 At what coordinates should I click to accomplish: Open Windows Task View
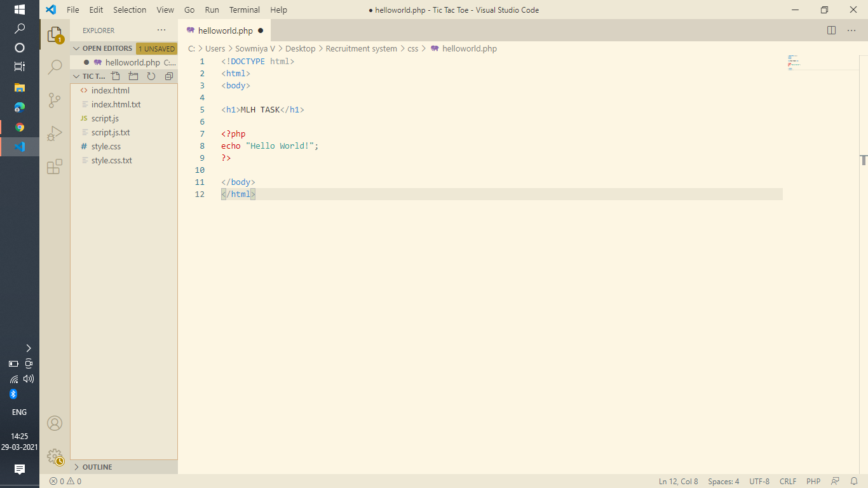tap(20, 66)
